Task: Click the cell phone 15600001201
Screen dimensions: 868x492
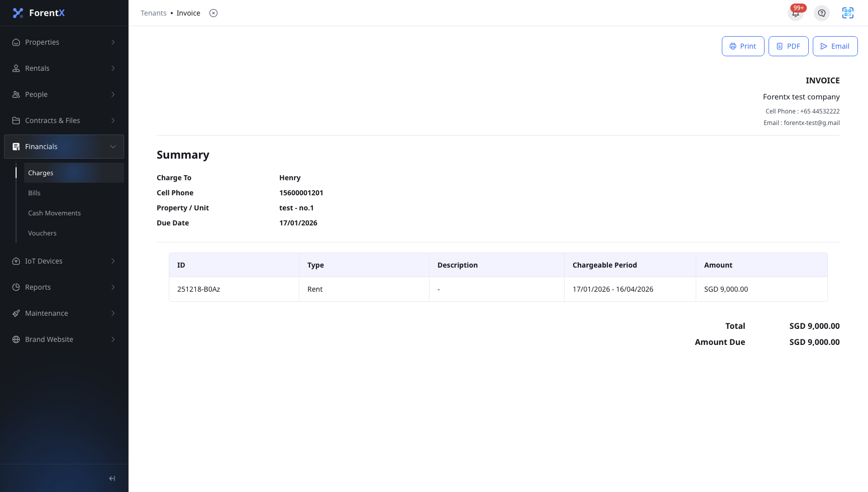Action: point(301,193)
